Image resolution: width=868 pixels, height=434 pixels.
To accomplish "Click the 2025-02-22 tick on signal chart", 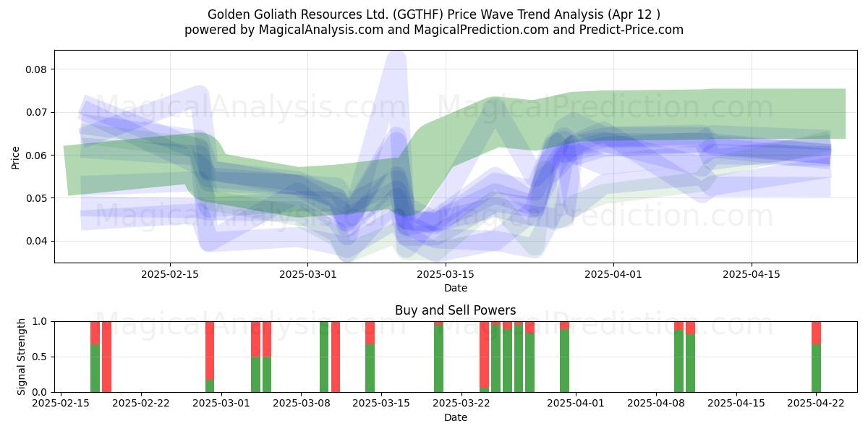I will tap(141, 404).
